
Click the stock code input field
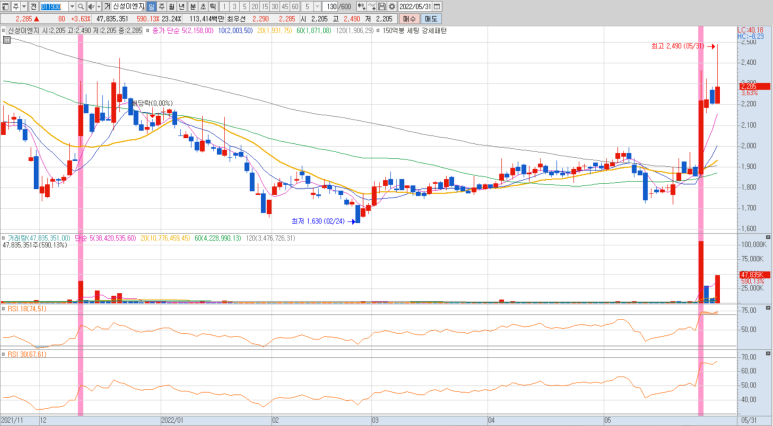(x=54, y=6)
